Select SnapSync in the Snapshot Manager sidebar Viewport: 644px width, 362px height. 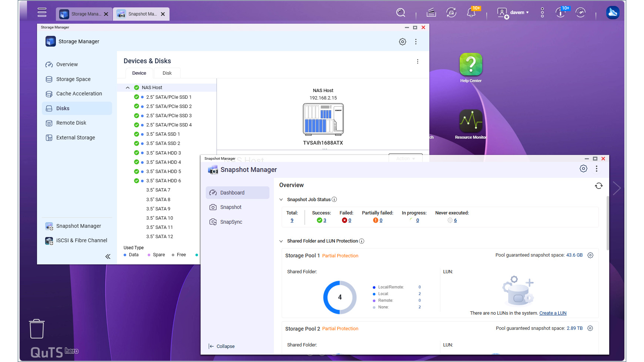pyautogui.click(x=230, y=221)
